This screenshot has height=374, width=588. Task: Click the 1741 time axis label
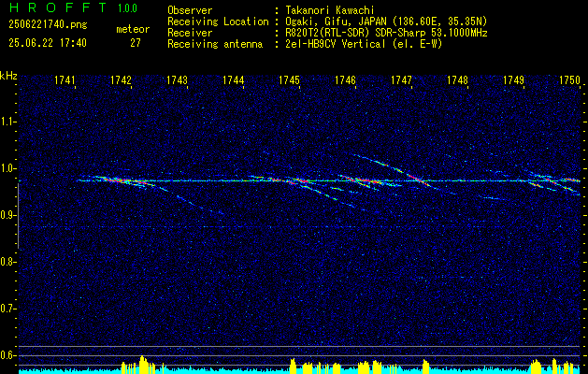(65, 80)
